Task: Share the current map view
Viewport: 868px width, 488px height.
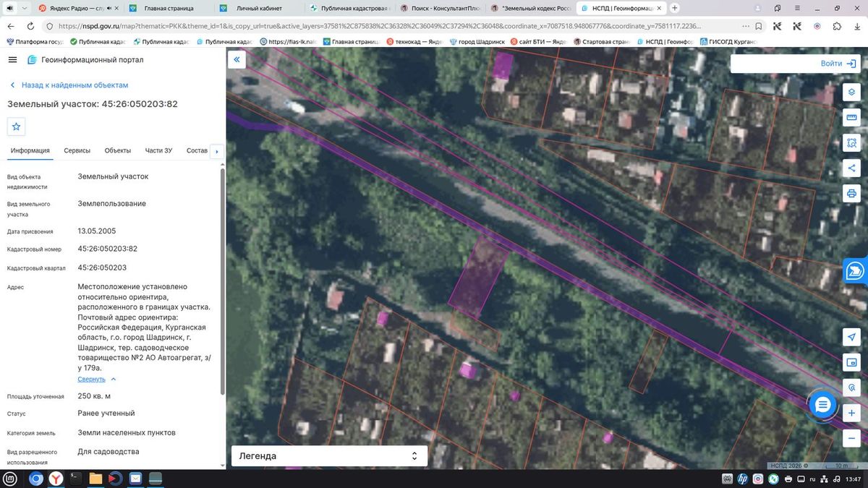Action: click(851, 168)
